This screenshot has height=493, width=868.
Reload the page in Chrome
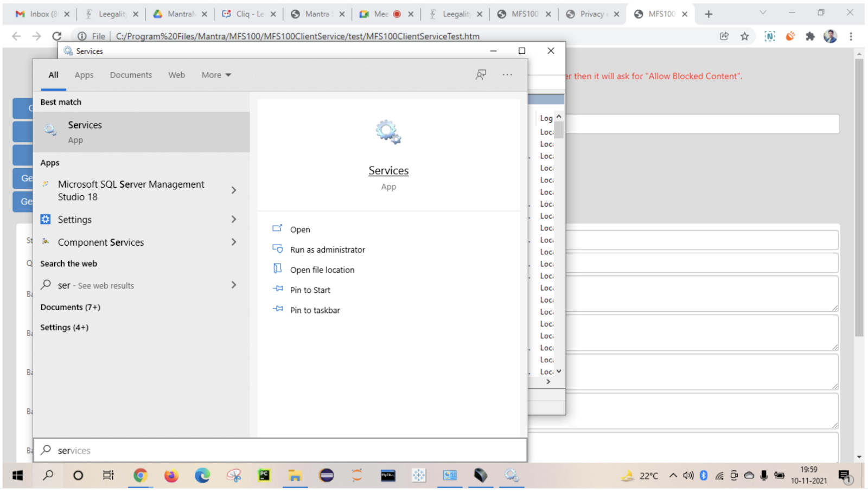[x=57, y=36]
